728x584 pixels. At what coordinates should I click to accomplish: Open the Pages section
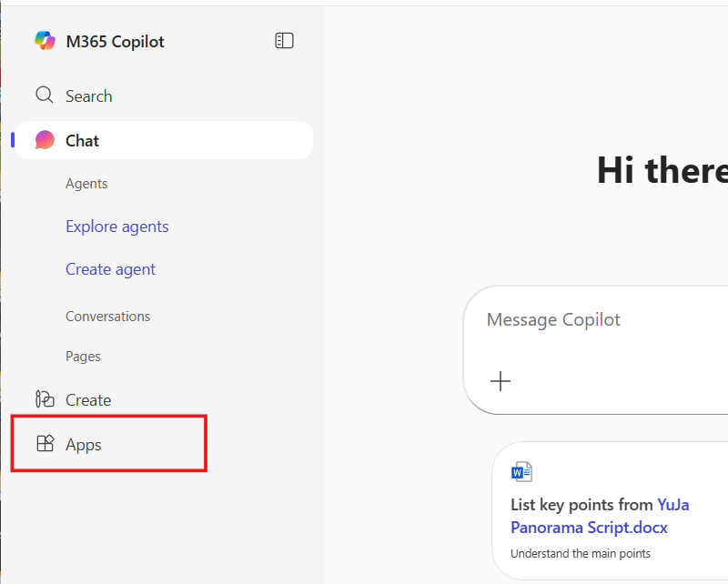[x=83, y=356]
